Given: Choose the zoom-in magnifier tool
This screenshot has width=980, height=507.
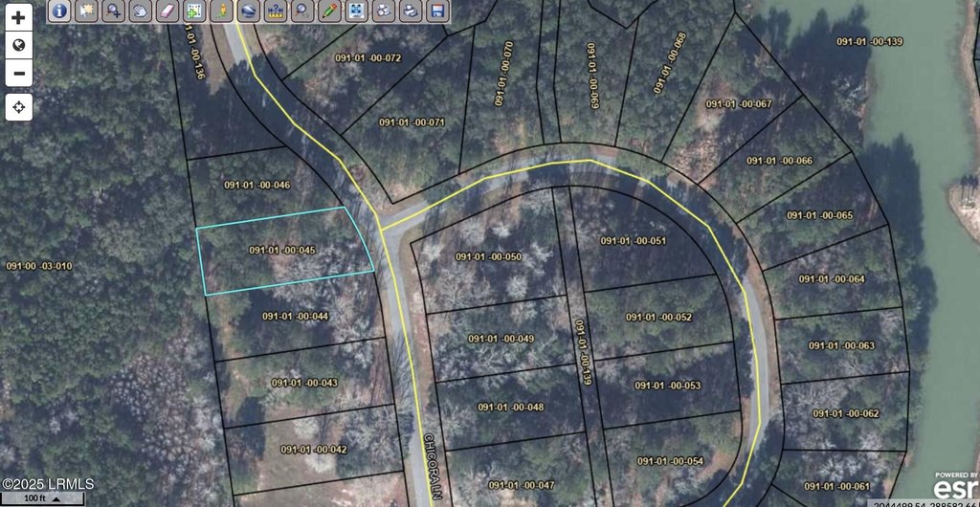Looking at the screenshot, I should [113, 11].
